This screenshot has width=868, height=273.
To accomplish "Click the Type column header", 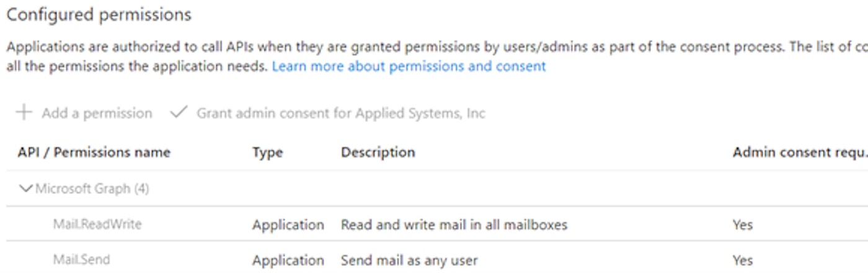I will [267, 153].
